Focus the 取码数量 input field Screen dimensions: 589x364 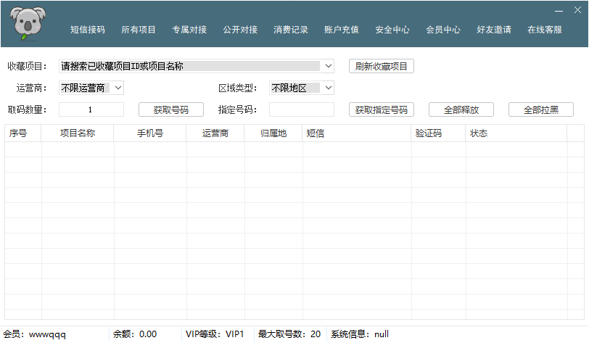tap(91, 109)
